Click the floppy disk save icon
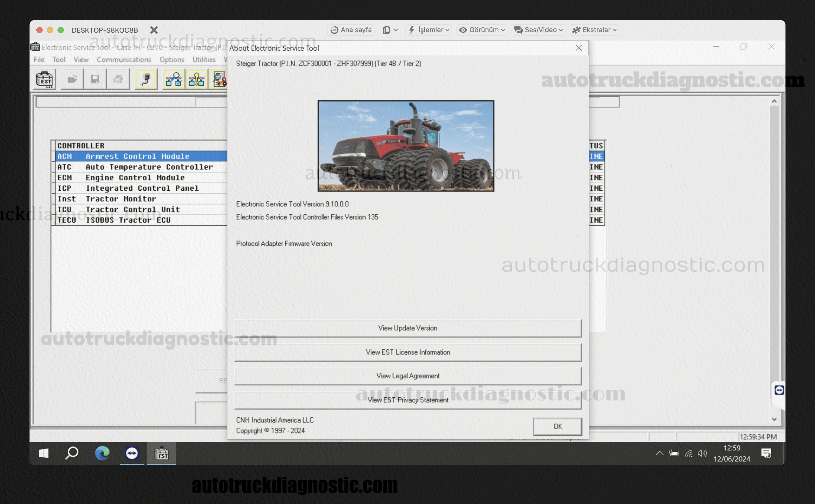 pos(95,79)
